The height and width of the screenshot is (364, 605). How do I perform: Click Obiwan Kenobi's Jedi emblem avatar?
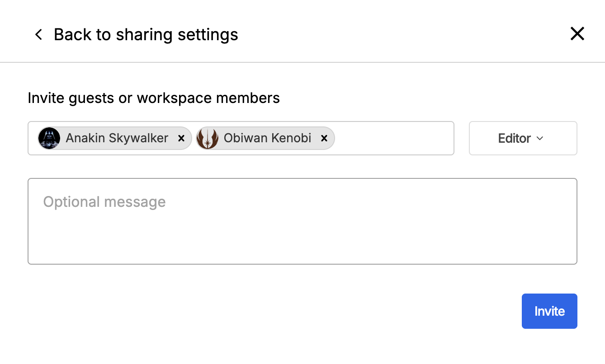tap(208, 138)
